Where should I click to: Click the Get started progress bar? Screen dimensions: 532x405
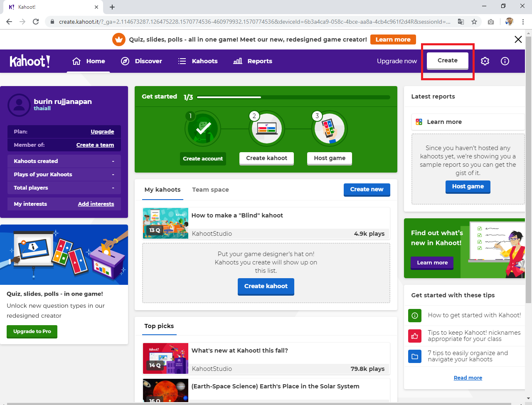(293, 97)
